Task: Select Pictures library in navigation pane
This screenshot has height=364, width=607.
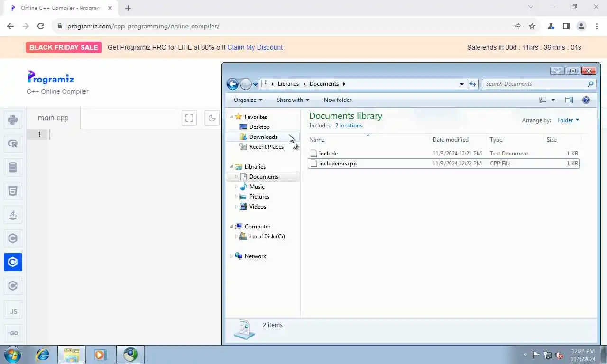Action: click(x=259, y=197)
